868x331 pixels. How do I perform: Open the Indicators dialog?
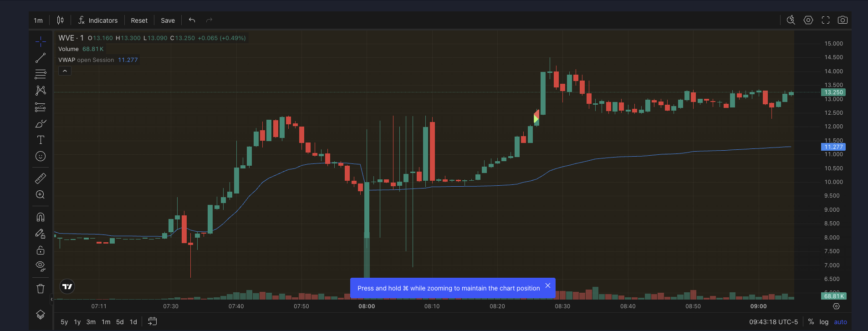[98, 20]
